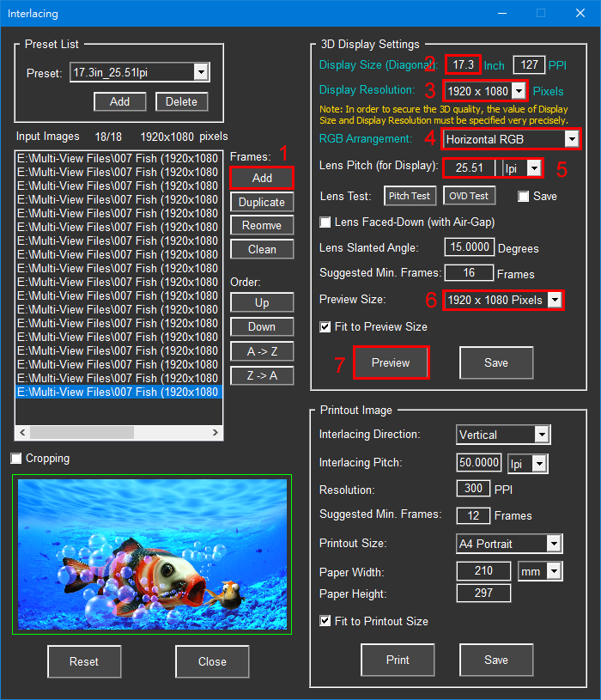Screen dimensions: 601x700
Task: Edit Interlacing Pitch value 50.0000
Action: tap(479, 462)
